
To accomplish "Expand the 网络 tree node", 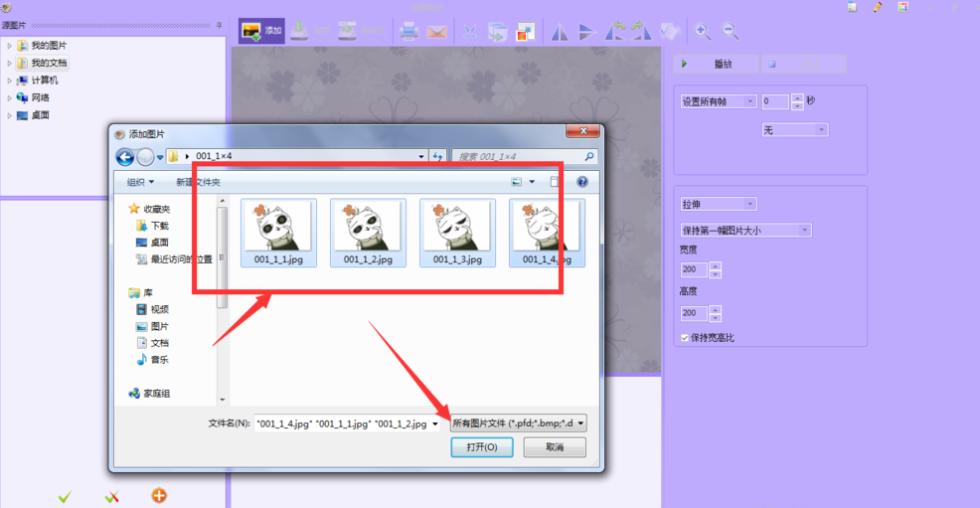I will point(9,98).
